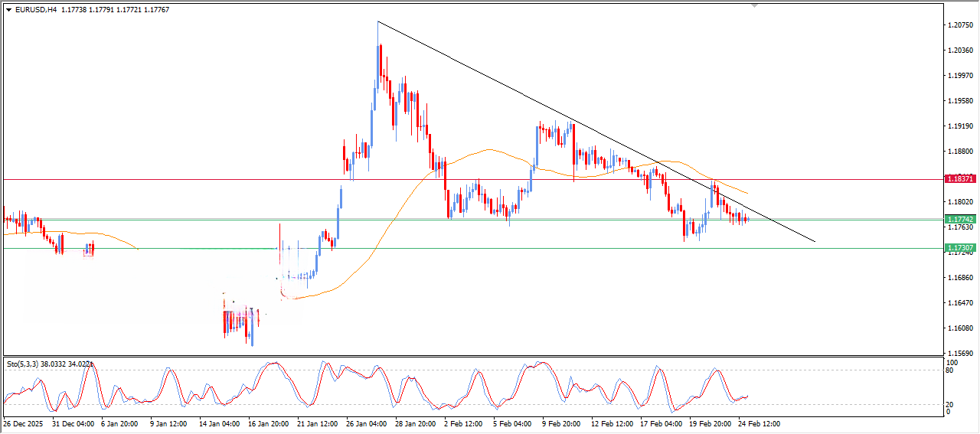Click the gray chart shift triangle marker
The height and width of the screenshot is (434, 980).
(x=755, y=6)
